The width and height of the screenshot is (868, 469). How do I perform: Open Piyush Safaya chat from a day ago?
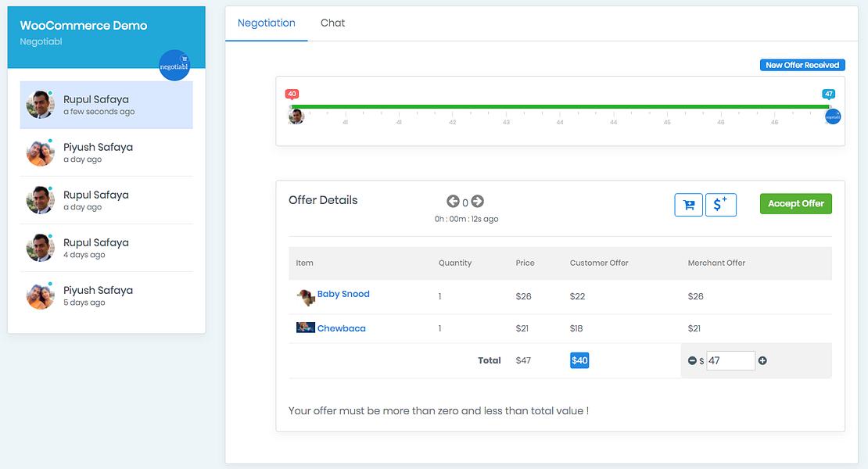tap(106, 152)
